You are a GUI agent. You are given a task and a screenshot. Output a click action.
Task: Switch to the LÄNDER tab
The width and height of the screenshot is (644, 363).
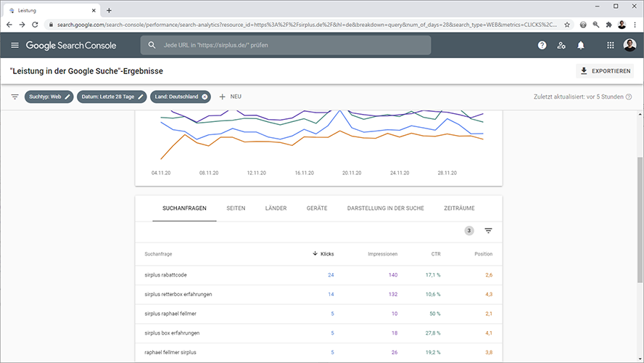(x=276, y=208)
